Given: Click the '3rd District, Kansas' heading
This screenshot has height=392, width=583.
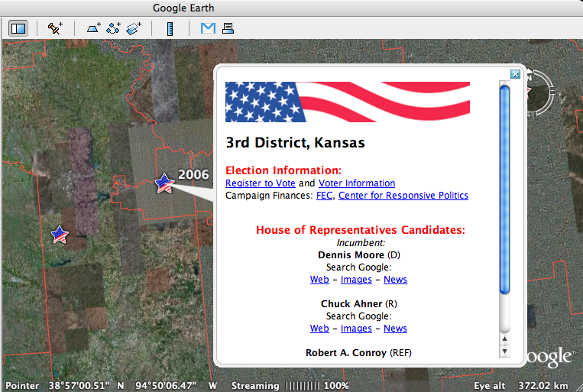Looking at the screenshot, I should 295,142.
